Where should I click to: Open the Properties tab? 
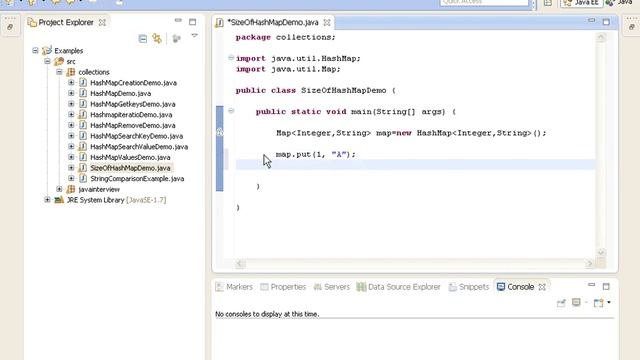pyautogui.click(x=283, y=287)
